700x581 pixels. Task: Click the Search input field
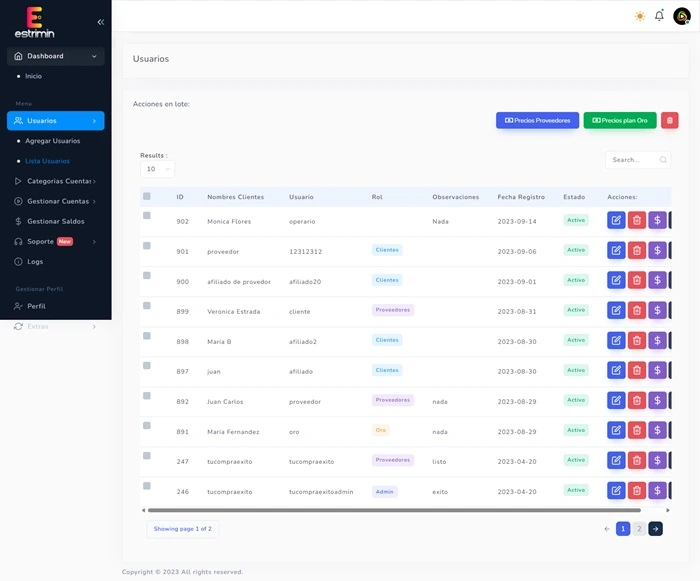coord(633,160)
